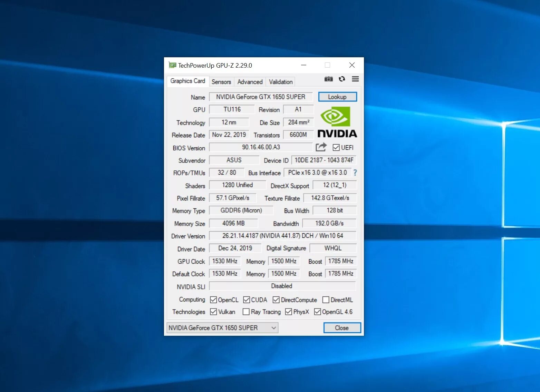Click the refresh icon in GPU-Z
The height and width of the screenshot is (392, 540).
coord(342,79)
